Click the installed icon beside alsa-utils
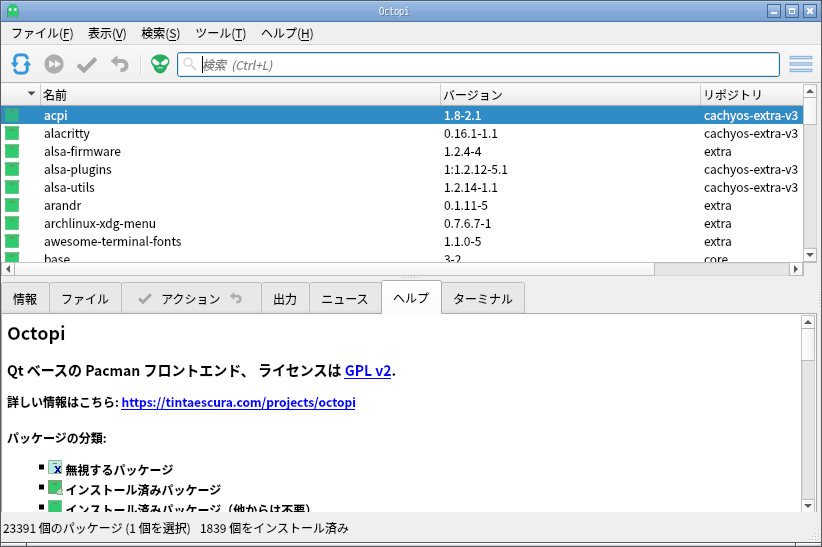 pyautogui.click(x=12, y=187)
